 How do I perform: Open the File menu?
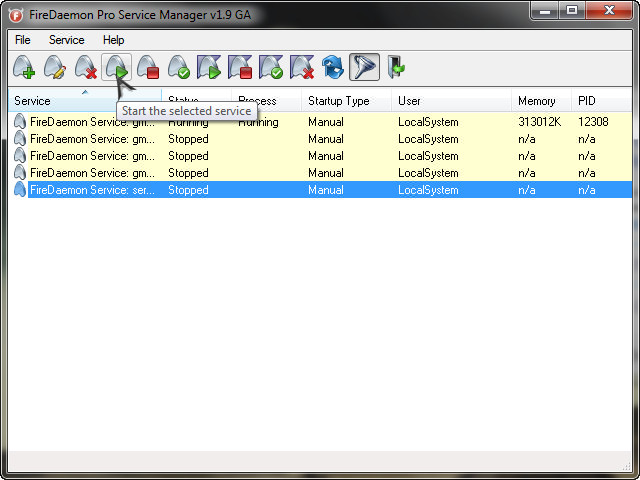coord(23,40)
